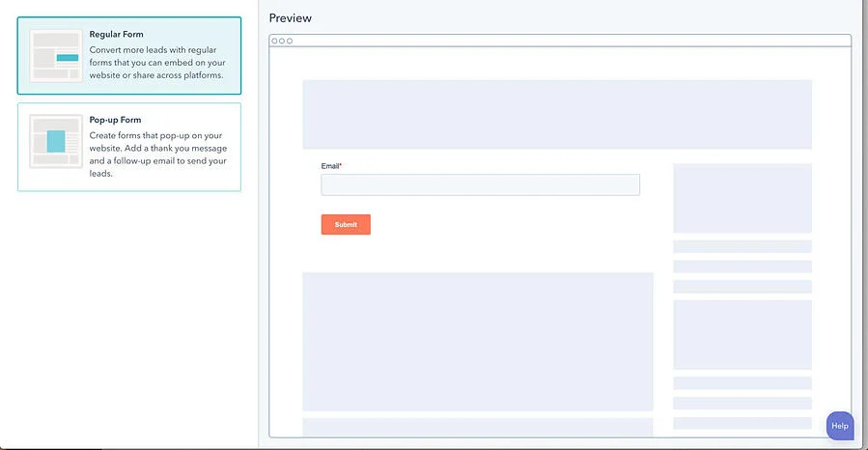Click the Email field label

click(331, 165)
